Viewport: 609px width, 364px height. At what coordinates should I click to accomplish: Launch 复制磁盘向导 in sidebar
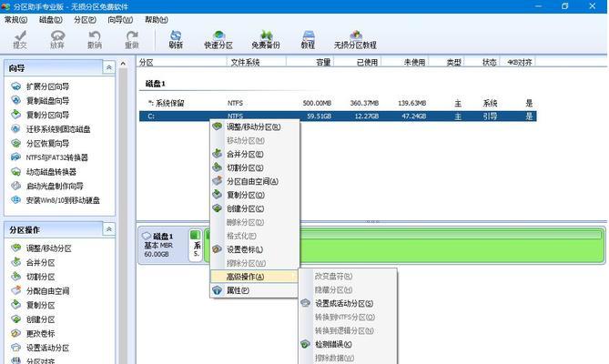click(x=40, y=101)
